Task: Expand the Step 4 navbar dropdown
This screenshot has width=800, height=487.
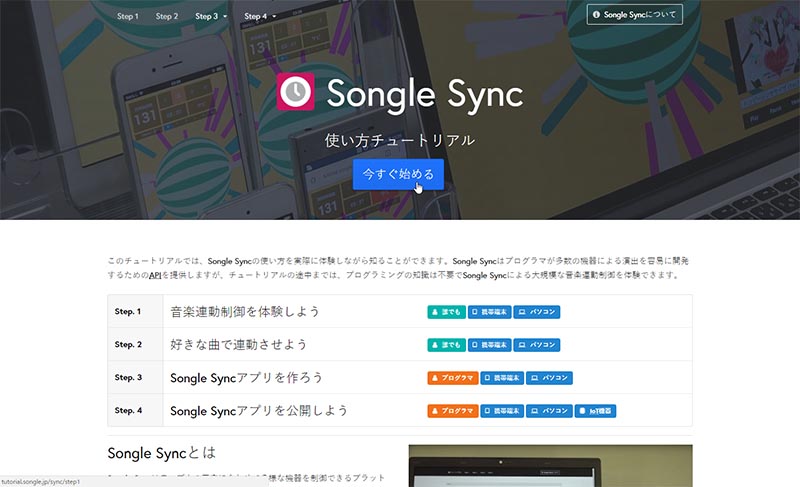Action: pos(260,16)
